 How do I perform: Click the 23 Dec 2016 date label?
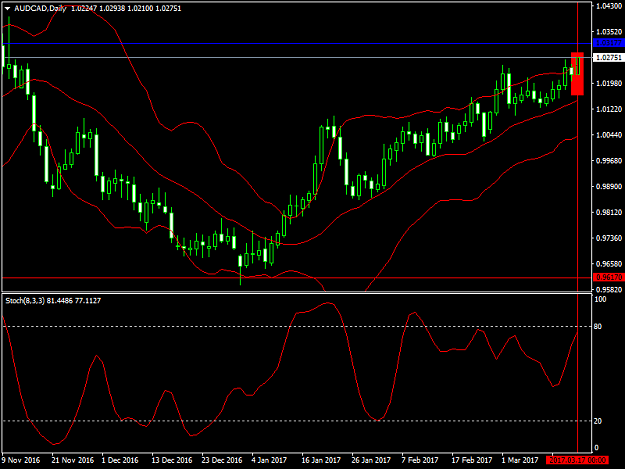(x=222, y=460)
